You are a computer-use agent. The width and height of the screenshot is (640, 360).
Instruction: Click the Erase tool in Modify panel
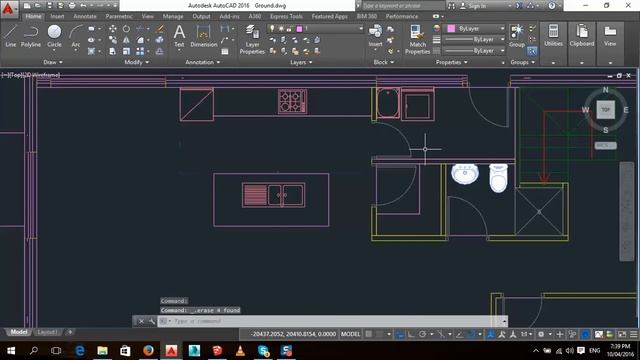(160, 29)
